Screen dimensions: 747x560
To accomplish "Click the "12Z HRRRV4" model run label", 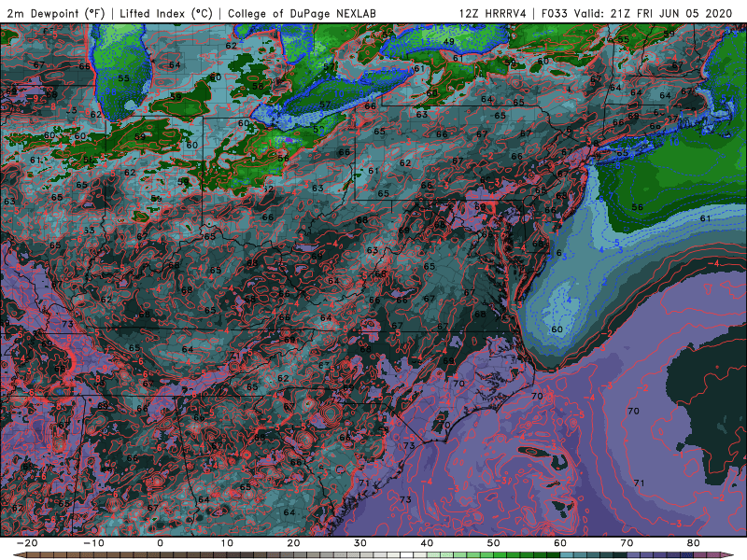I will [x=493, y=13].
